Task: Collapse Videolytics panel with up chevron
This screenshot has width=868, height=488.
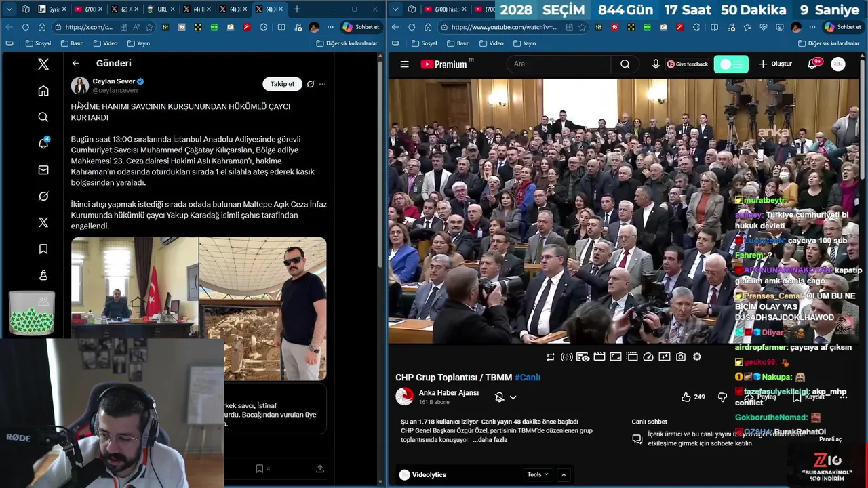Action: (564, 474)
